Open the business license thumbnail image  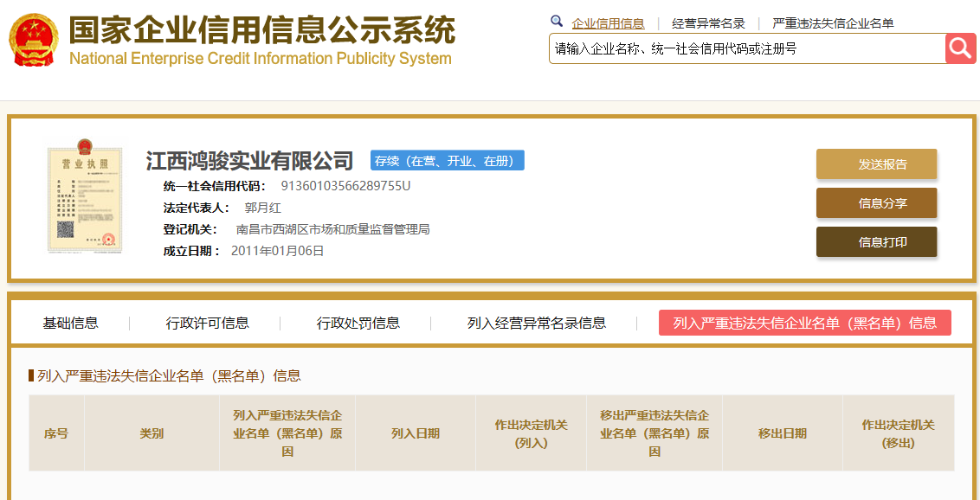point(85,199)
